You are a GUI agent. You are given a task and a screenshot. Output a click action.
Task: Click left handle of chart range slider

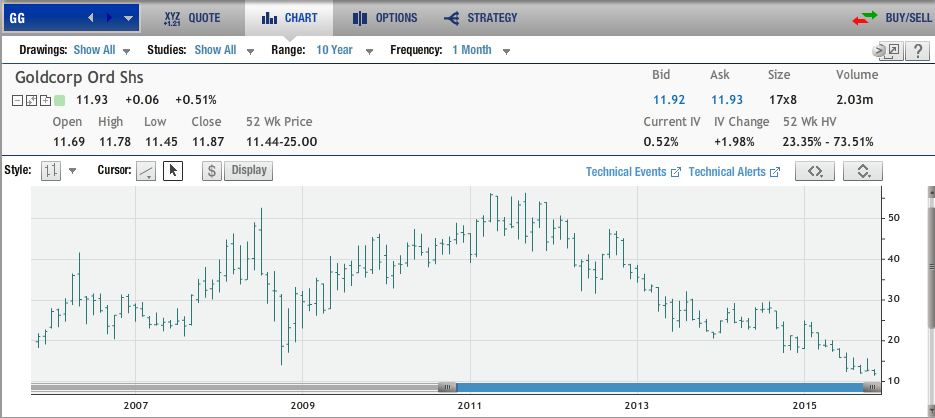point(447,387)
